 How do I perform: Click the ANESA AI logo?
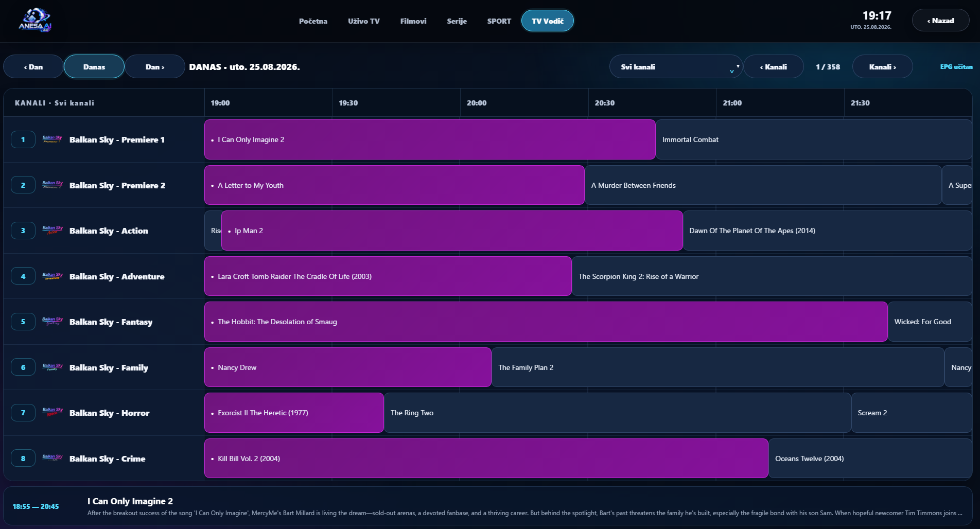click(35, 21)
